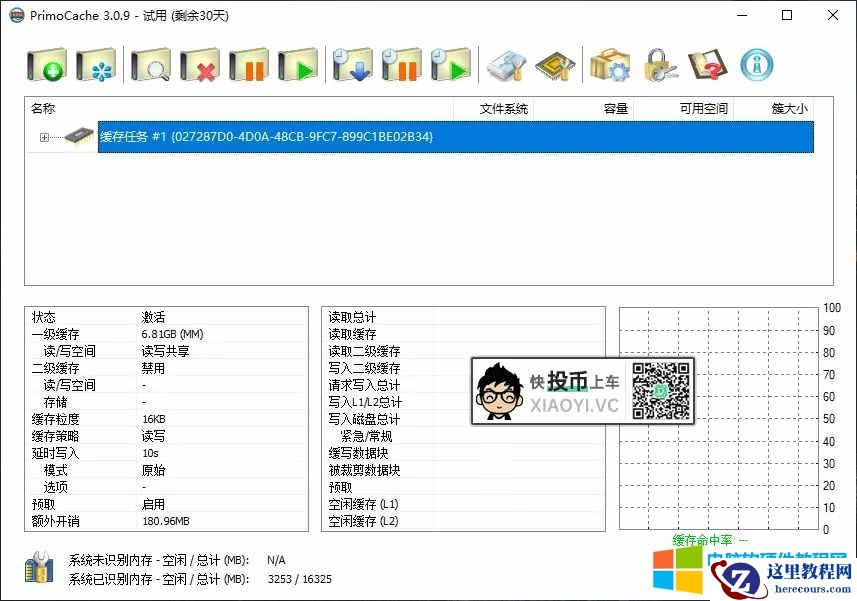Pause deferred write (clock with orange bars)
857x601 pixels.
(x=402, y=65)
